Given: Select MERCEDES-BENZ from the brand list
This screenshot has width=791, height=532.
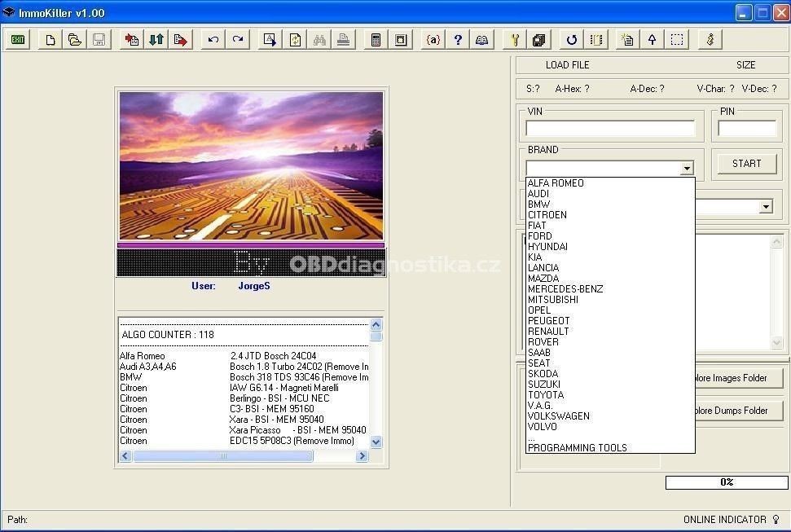Looking at the screenshot, I should pyautogui.click(x=565, y=289).
